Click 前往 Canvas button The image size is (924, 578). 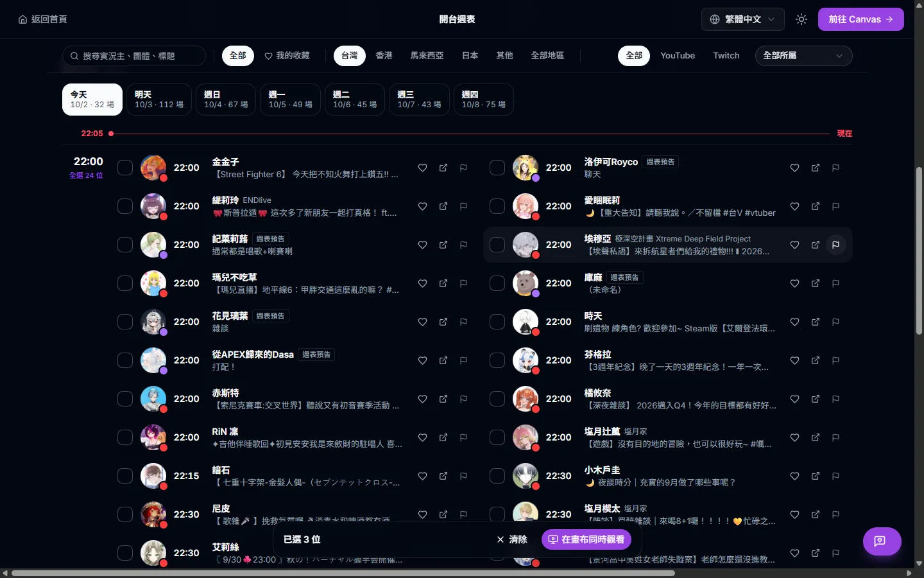point(860,19)
